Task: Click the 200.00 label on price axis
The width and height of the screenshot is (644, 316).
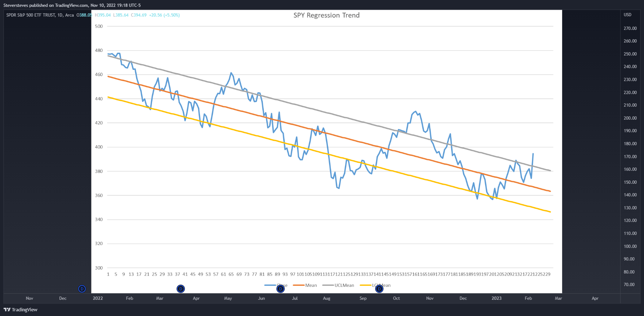Action: click(x=630, y=118)
